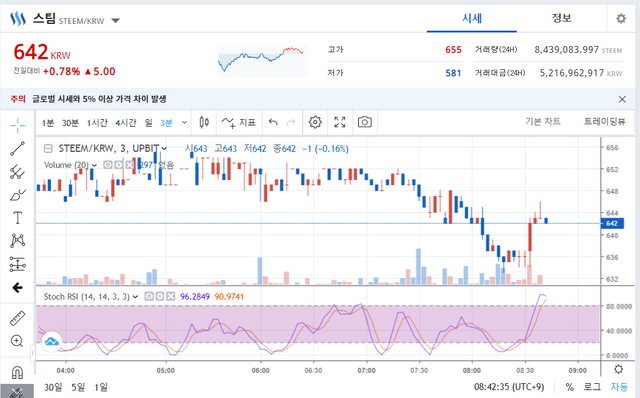Click the pencil tool icon at bottom left
The width and height of the screenshot is (640, 398).
pyautogui.click(x=17, y=391)
